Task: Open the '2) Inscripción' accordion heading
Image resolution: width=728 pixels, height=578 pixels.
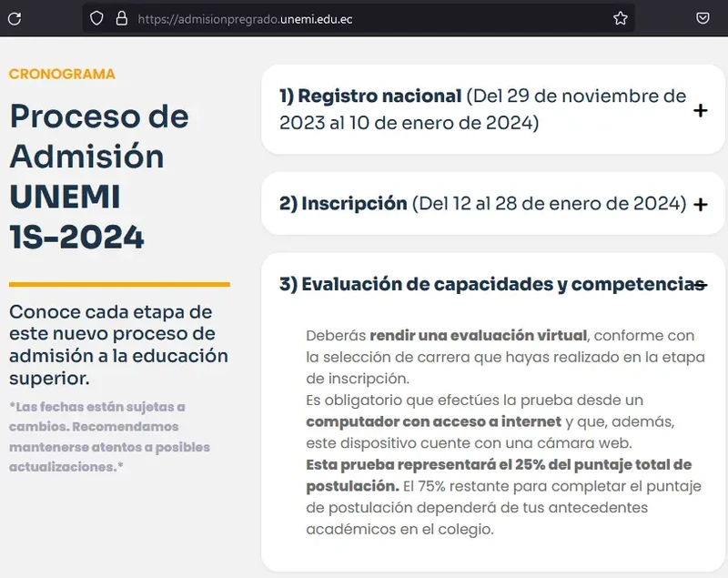Action: pyautogui.click(x=483, y=203)
